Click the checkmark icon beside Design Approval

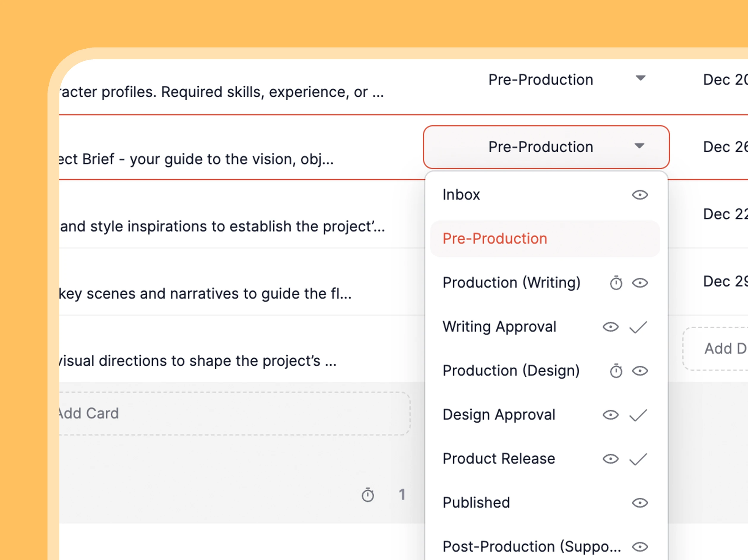[638, 415]
